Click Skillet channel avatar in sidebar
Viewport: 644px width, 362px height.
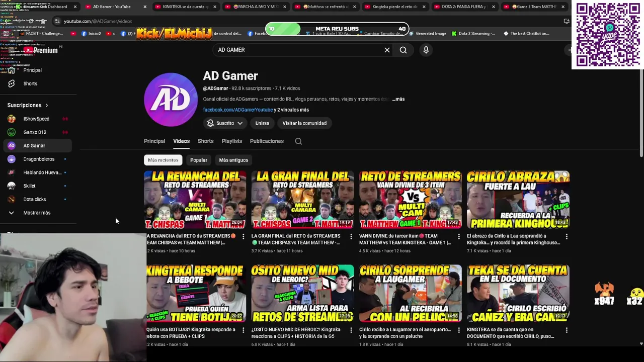pyautogui.click(x=12, y=186)
